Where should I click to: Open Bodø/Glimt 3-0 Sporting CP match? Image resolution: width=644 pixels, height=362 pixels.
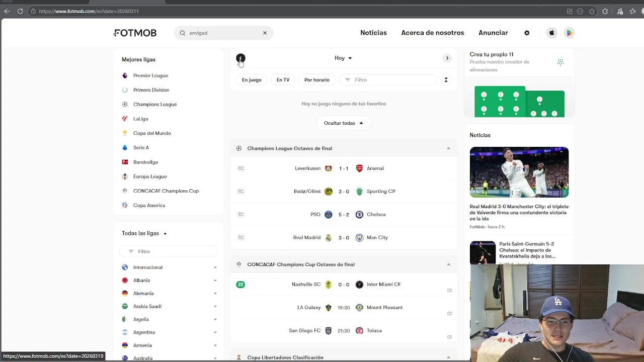344,192
